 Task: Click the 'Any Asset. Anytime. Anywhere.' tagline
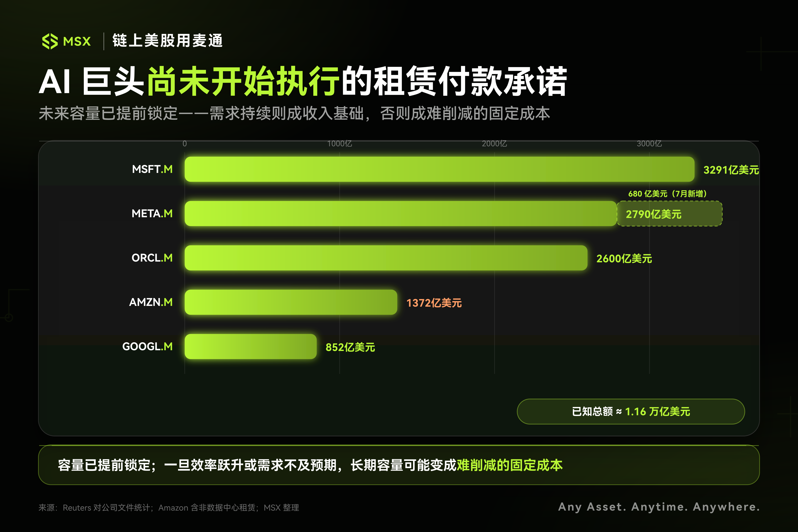click(659, 507)
